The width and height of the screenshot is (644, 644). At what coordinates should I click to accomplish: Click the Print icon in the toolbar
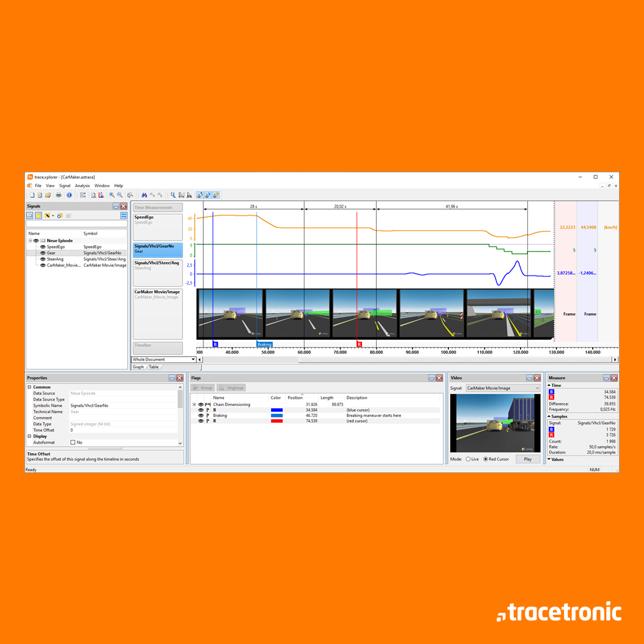58,195
